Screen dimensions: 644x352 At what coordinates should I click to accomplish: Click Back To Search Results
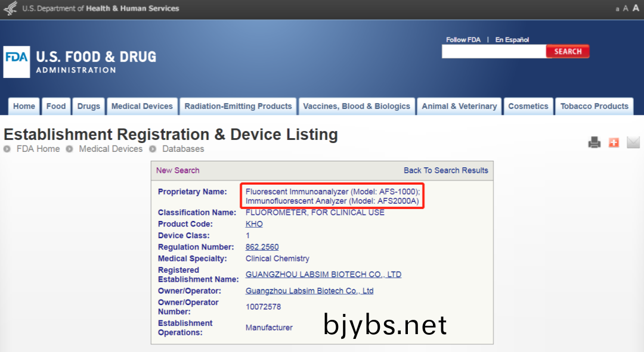tap(445, 170)
